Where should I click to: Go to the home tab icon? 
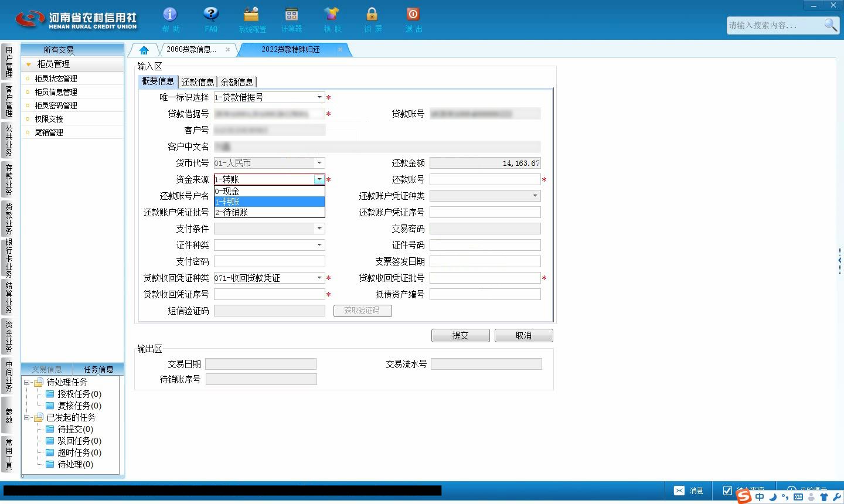(144, 50)
